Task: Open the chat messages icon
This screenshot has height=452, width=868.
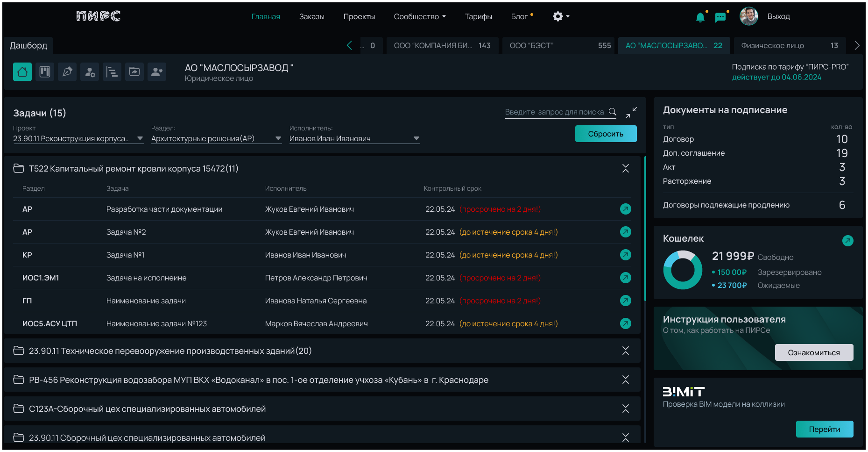Action: click(x=720, y=17)
